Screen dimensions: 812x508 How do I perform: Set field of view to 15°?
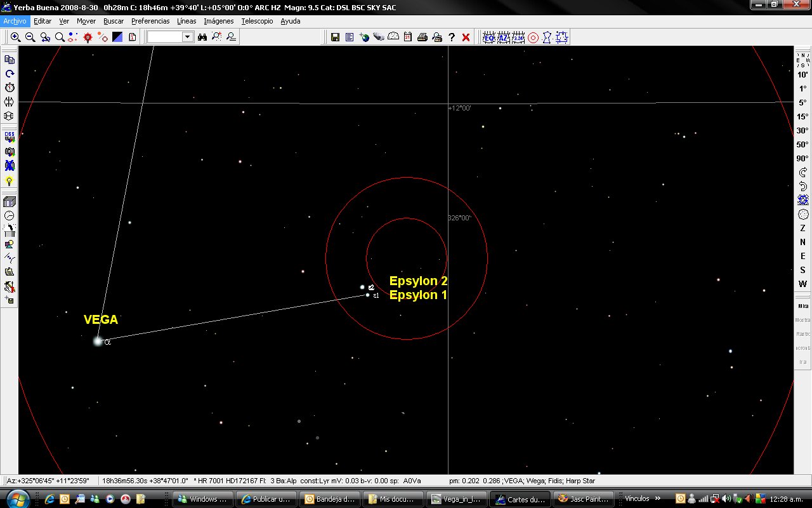tap(802, 117)
